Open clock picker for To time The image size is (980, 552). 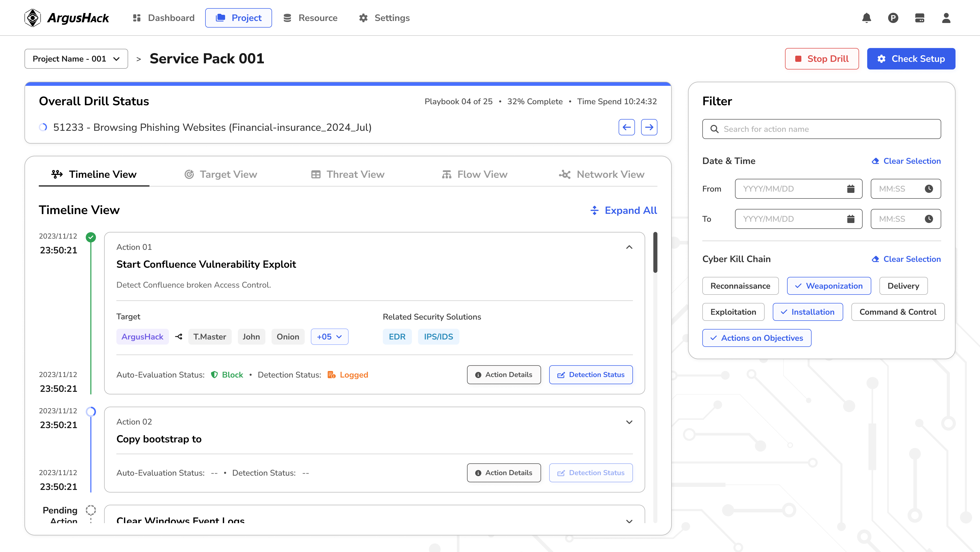point(929,219)
